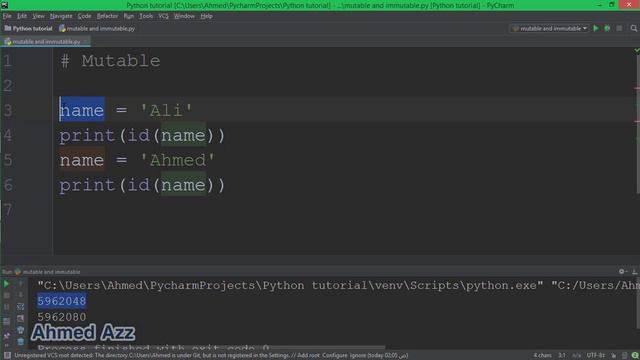Open the Code menu
Image resolution: width=640 pixels, height=360 pixels.
point(84,16)
